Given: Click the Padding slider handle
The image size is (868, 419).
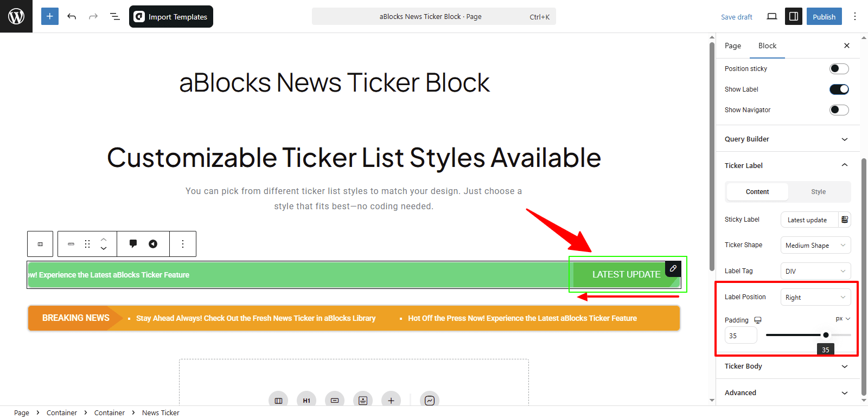Looking at the screenshot, I should click(x=826, y=335).
